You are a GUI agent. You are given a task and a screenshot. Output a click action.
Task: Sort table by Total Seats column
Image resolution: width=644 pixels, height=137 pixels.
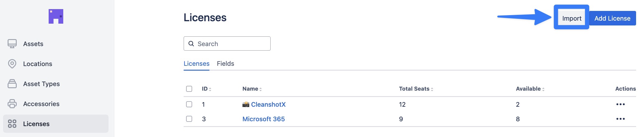416,89
